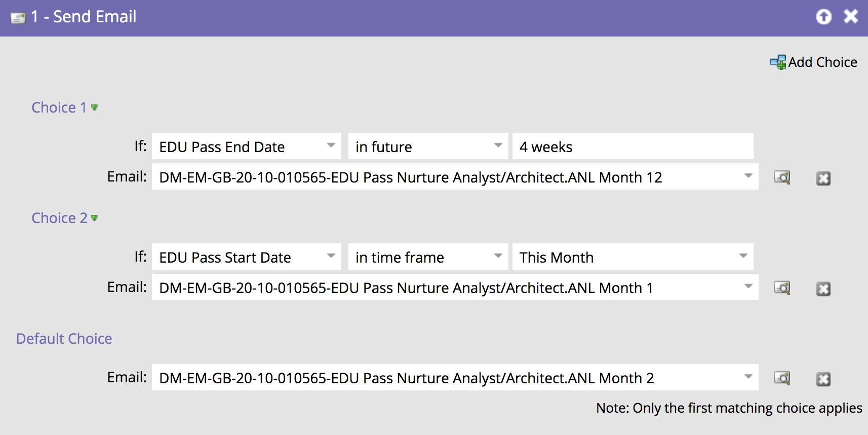Image resolution: width=868 pixels, height=435 pixels.
Task: Remove Choice 2 with its delete icon
Action: [x=823, y=288]
